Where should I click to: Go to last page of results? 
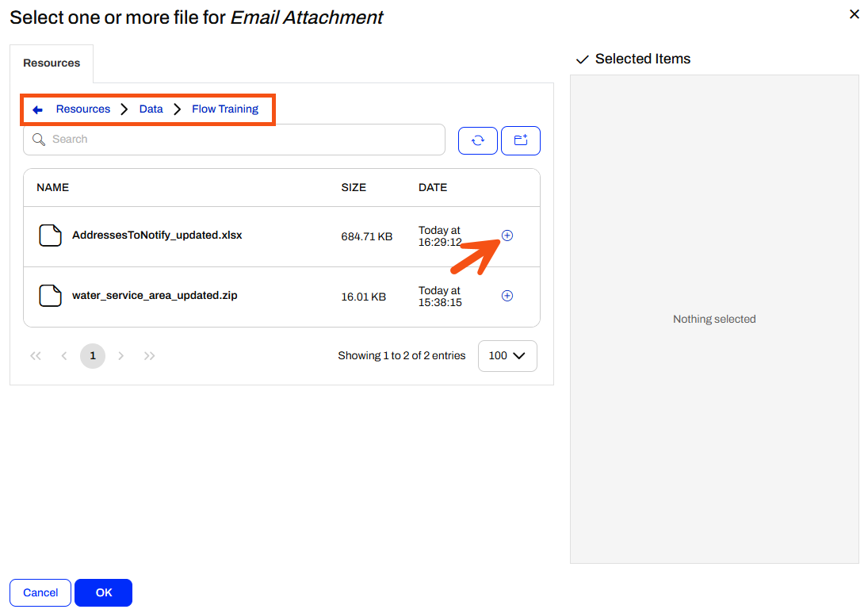click(x=150, y=355)
